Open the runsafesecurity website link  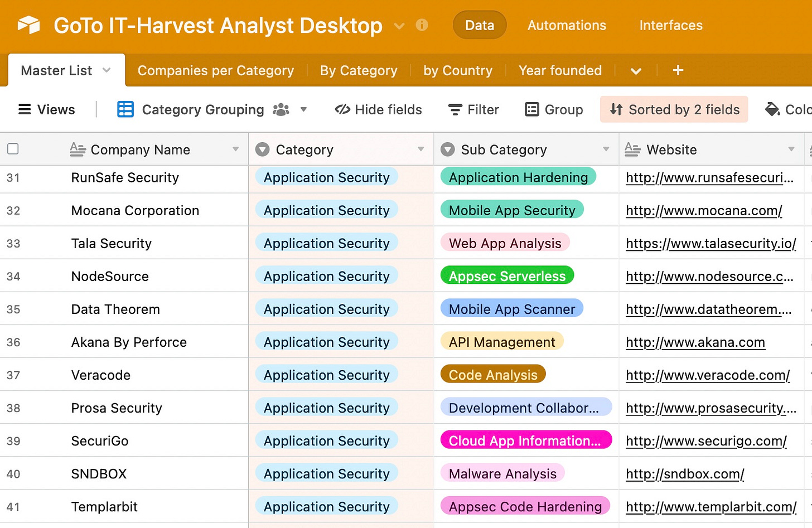[709, 178]
